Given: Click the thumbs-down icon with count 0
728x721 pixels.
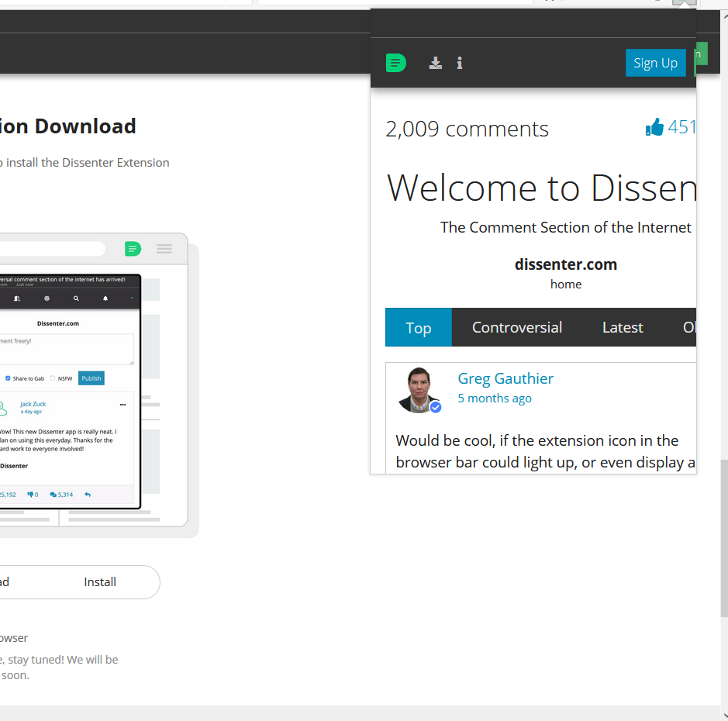Looking at the screenshot, I should [x=30, y=495].
